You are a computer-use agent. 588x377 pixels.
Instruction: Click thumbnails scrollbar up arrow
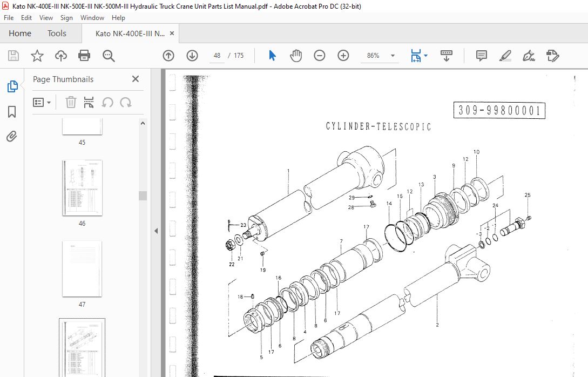point(143,123)
